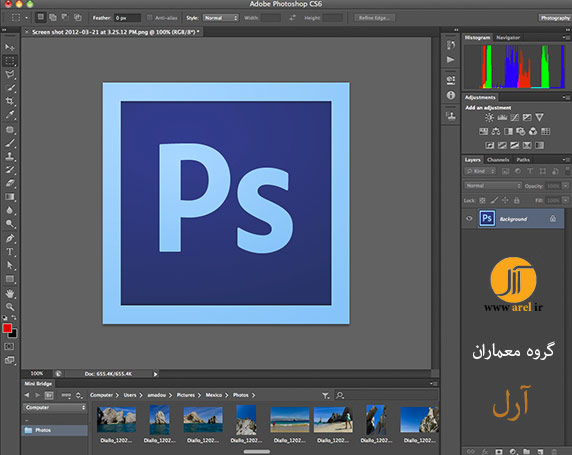Image resolution: width=572 pixels, height=455 pixels.
Task: Select the Histogram tab
Action: [x=478, y=38]
